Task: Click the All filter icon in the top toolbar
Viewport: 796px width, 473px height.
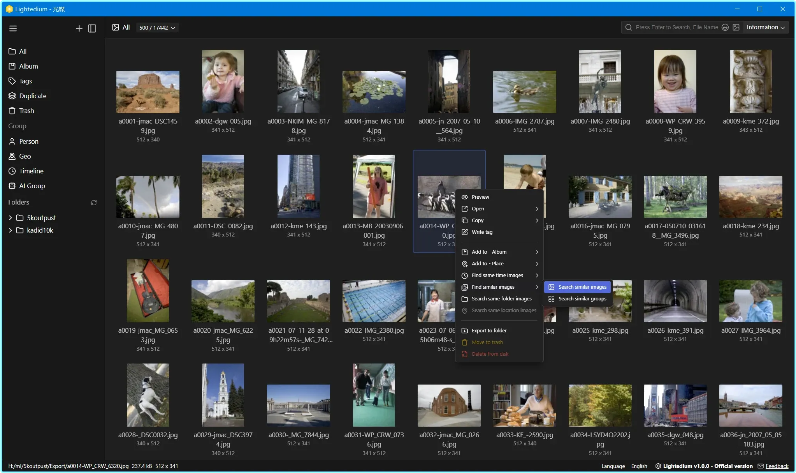Action: (x=115, y=27)
